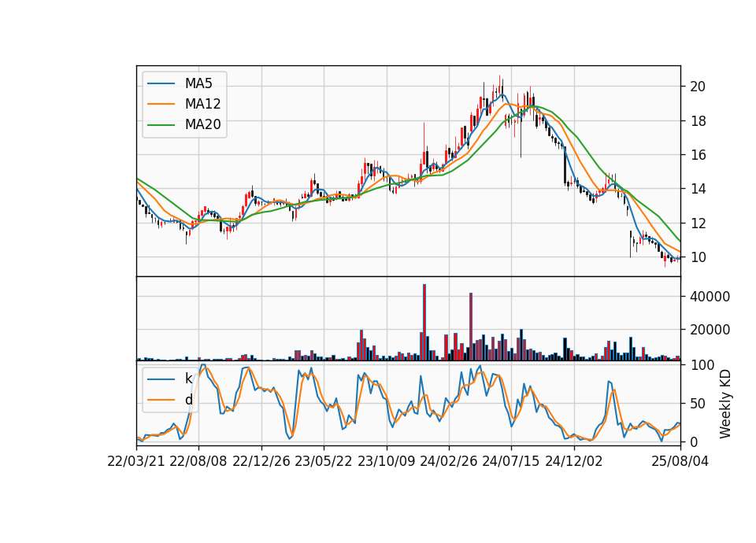Screen dimensions: 756x543
Task: Click the KD axis value 0
Action: point(694,441)
